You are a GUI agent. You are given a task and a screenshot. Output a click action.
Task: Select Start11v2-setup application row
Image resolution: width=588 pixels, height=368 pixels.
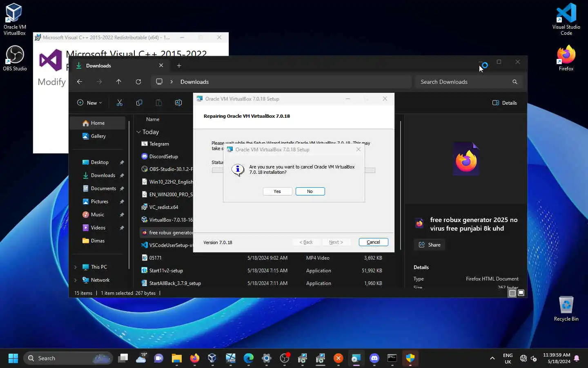coord(261,271)
